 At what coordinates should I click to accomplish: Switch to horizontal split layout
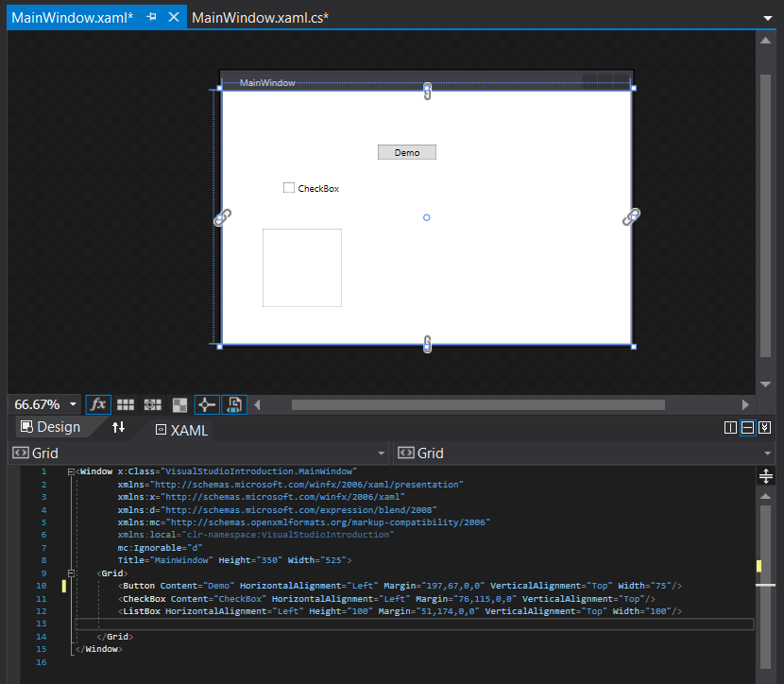pos(747,428)
